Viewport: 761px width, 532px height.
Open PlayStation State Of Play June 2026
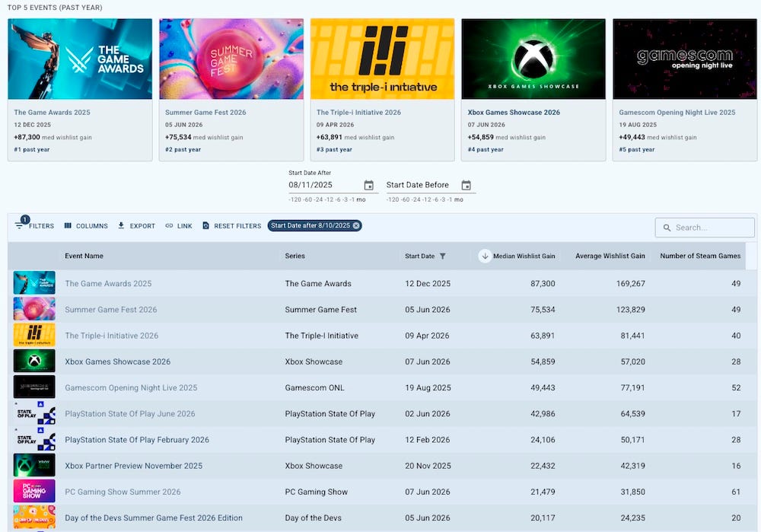(130, 413)
